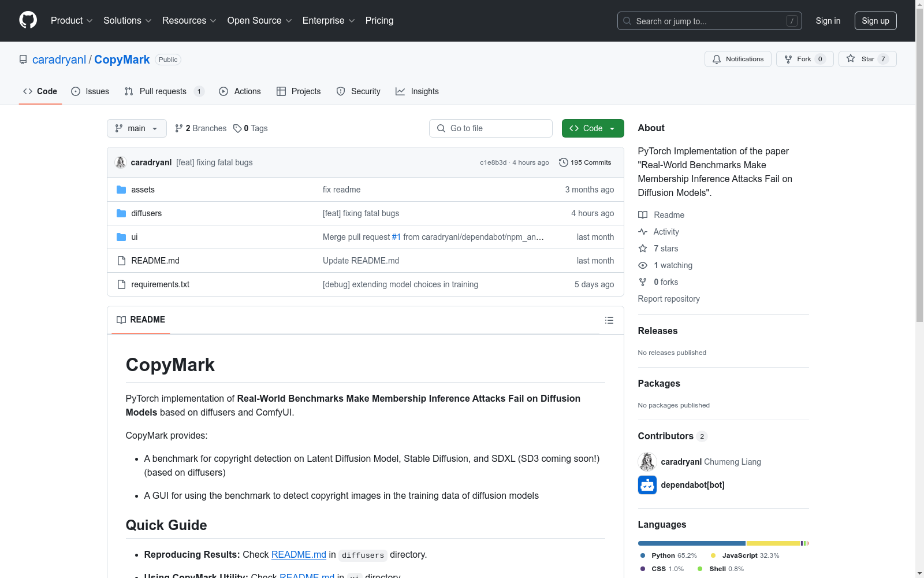This screenshot has height=578, width=924.
Task: Click the JavaScript portion of language bar
Action: (773, 543)
